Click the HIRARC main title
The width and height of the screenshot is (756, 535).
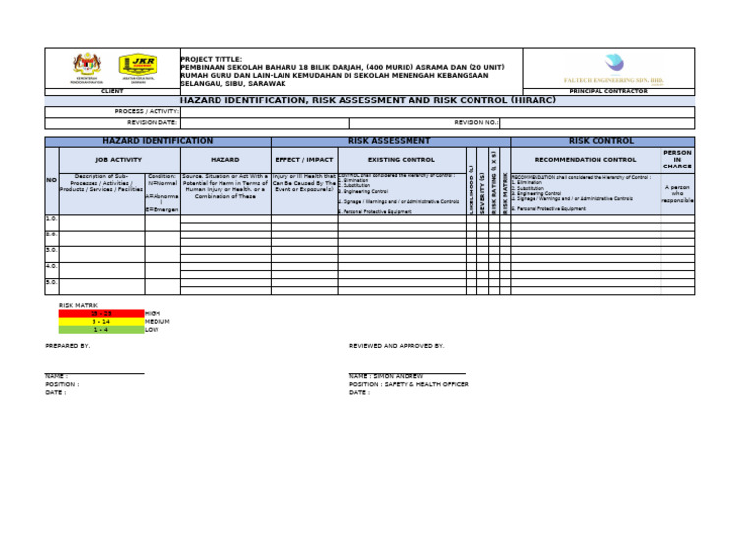[x=368, y=100]
